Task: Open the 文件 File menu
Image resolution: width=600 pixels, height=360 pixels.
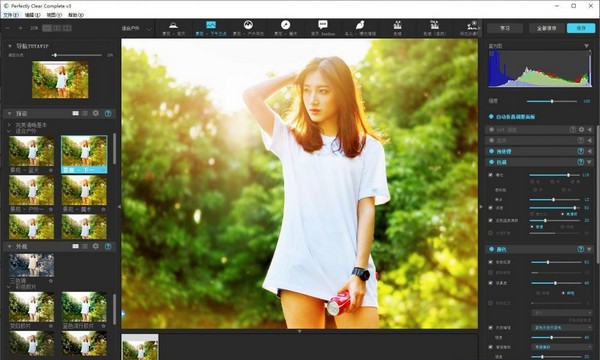Action: pyautogui.click(x=11, y=15)
